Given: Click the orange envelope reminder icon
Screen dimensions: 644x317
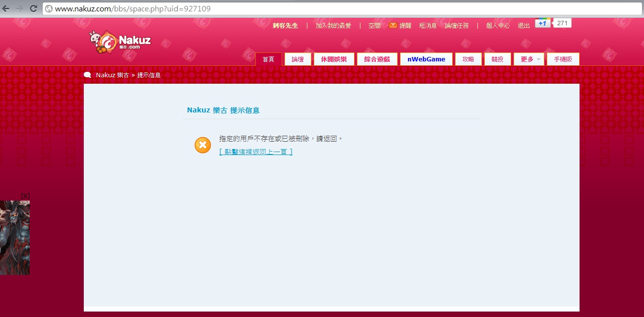Looking at the screenshot, I should (393, 25).
